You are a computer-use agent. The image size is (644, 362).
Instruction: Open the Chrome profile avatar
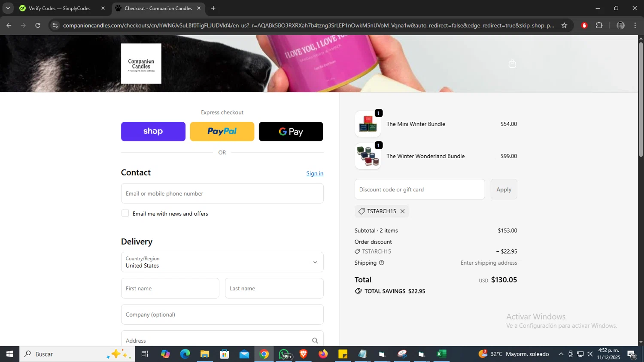pos(620,25)
